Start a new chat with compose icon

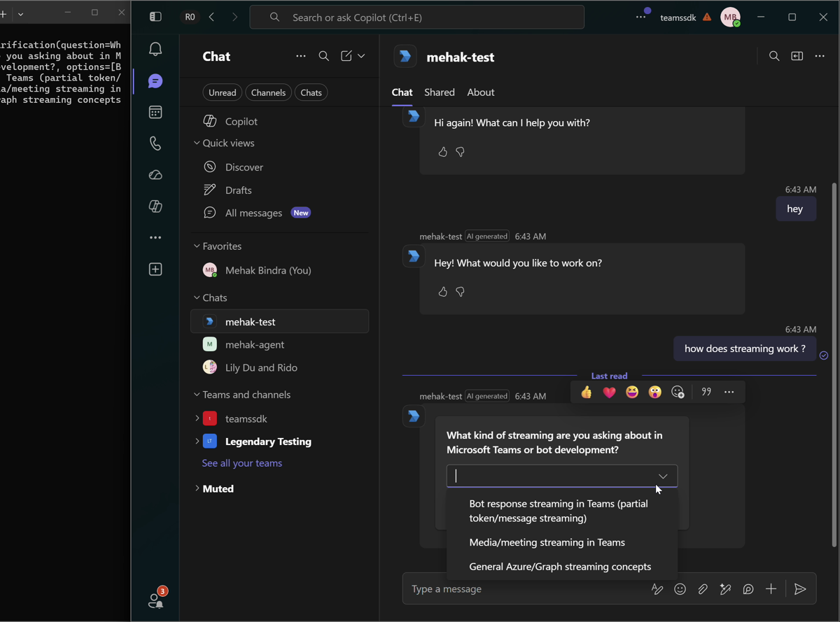[x=346, y=56]
